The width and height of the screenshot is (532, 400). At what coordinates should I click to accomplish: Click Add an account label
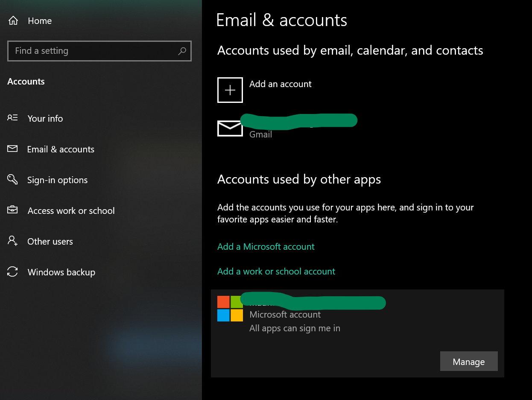281,84
